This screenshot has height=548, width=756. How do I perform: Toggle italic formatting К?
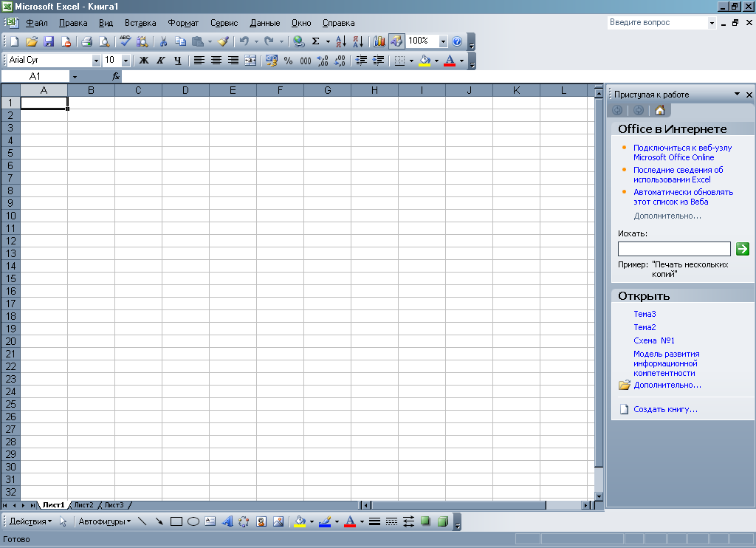pos(160,61)
